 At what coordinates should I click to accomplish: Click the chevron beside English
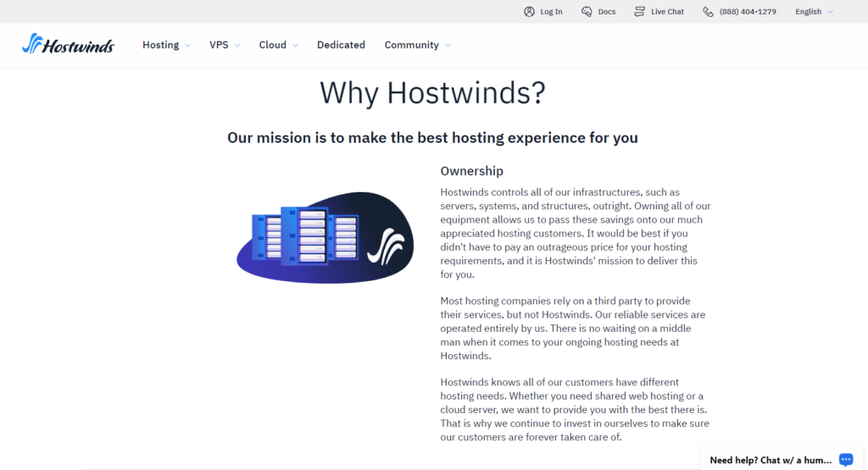[x=830, y=12]
